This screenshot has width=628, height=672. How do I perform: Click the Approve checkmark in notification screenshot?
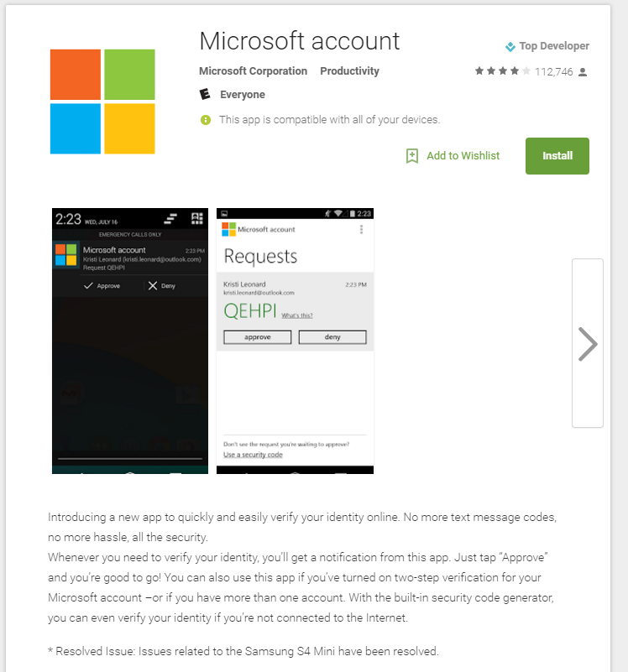tap(88, 286)
